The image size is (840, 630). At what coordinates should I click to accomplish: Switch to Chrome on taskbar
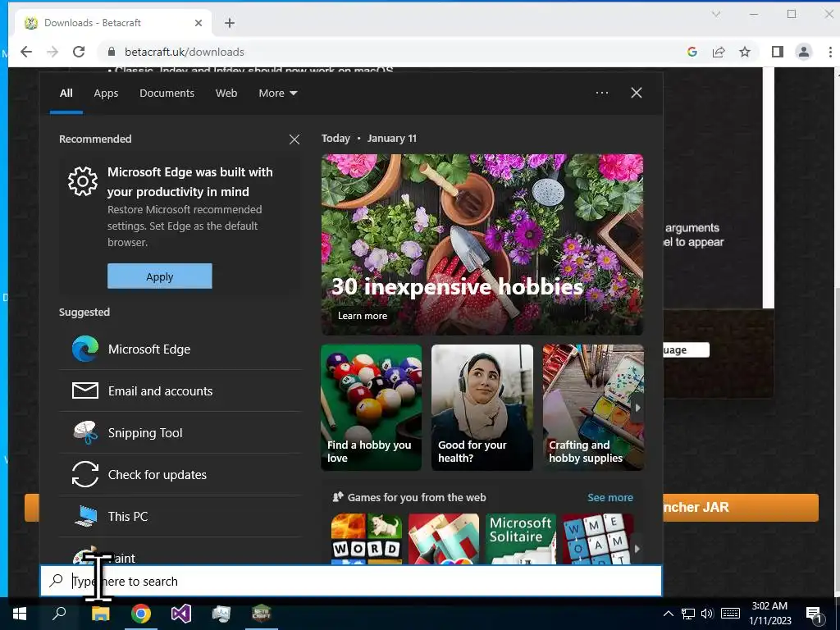pyautogui.click(x=141, y=614)
